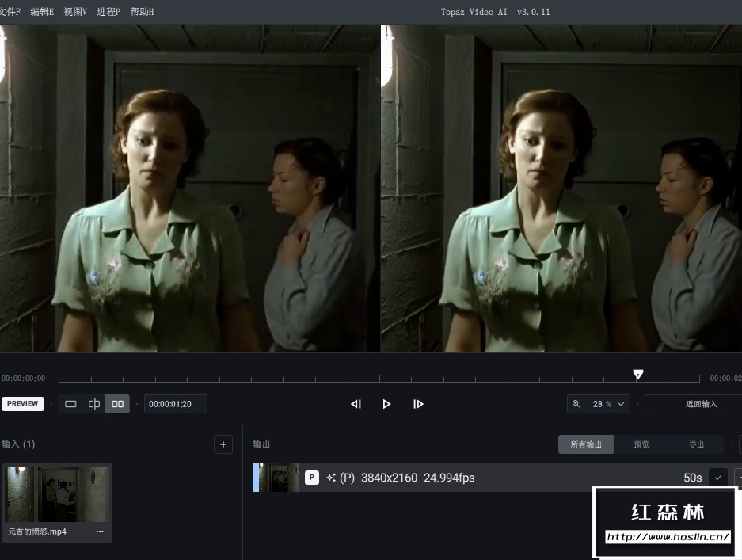Click the green checkmark on output row
Viewport: 742px width, 560px height.
click(718, 478)
